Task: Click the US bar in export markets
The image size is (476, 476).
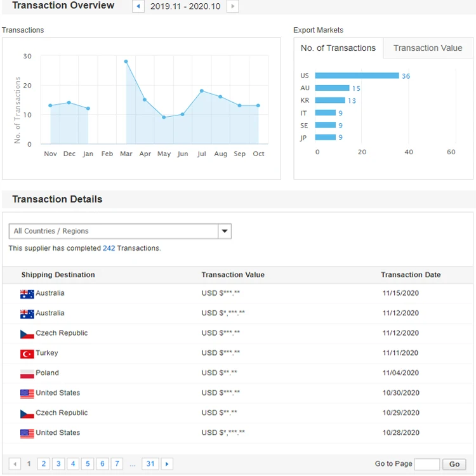Action: click(357, 76)
